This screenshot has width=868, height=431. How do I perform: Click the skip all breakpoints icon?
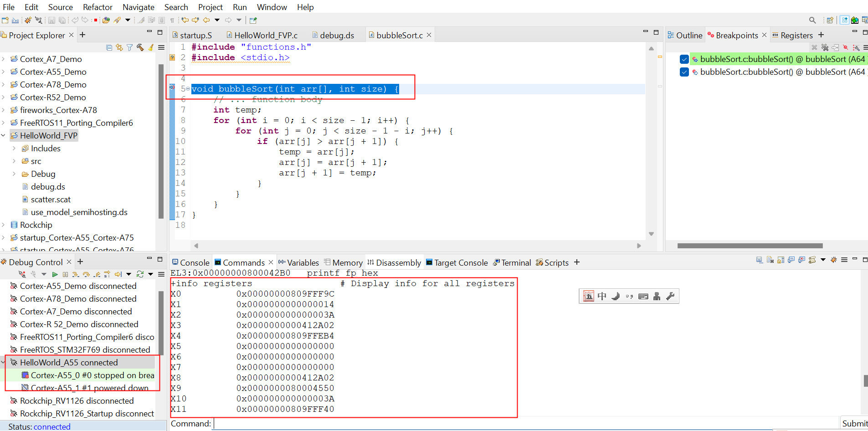(846, 47)
